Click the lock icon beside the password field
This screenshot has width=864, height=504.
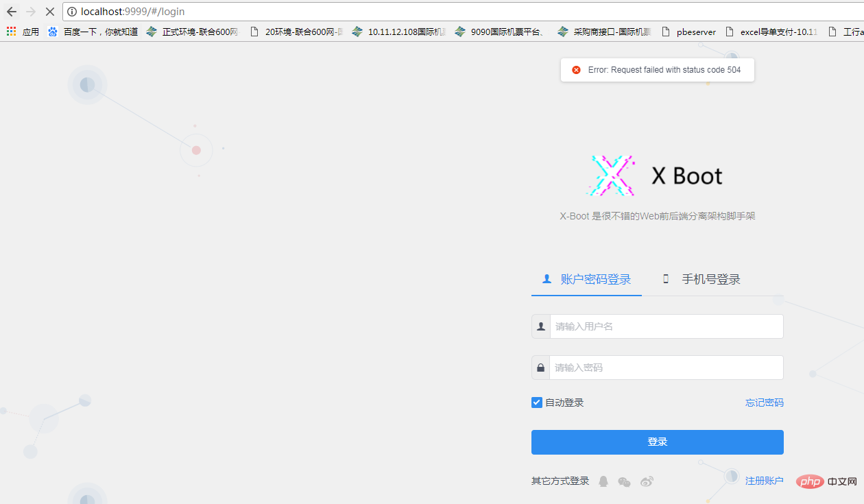(541, 368)
